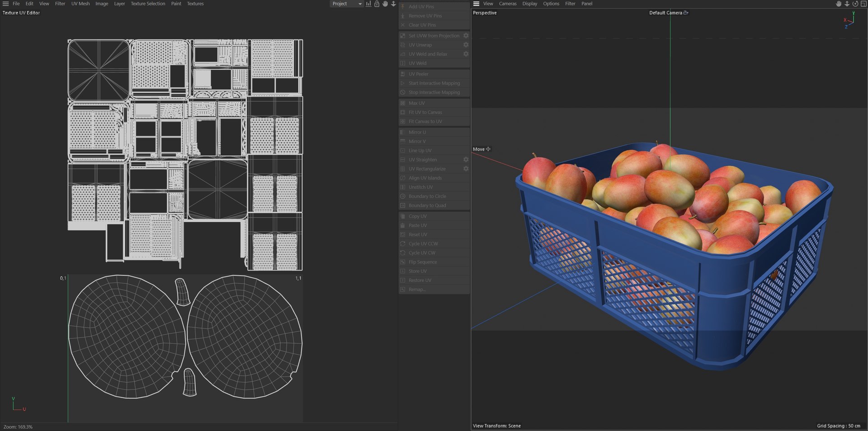
Task: Click the Cycle UV CCW rotate icon
Action: pyautogui.click(x=403, y=244)
